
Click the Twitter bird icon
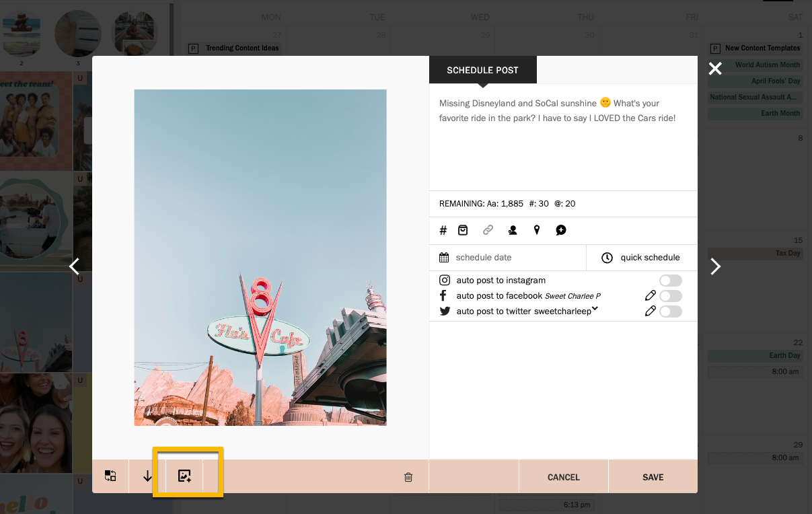pyautogui.click(x=445, y=311)
